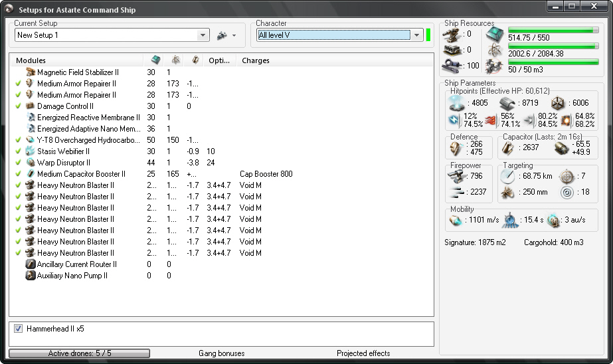Sort by the powergrid column header icon

pos(176,60)
